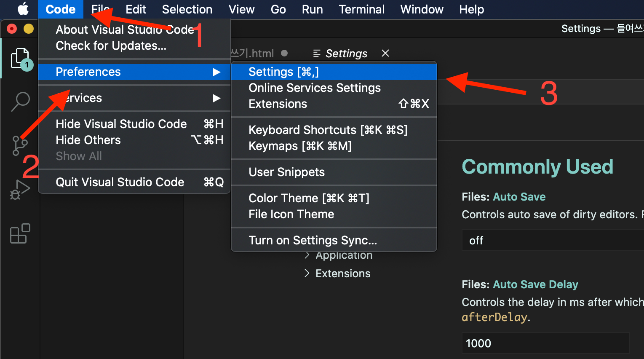Image resolution: width=644 pixels, height=359 pixels.
Task: Select Turn on Settings Sync...
Action: tap(334, 240)
